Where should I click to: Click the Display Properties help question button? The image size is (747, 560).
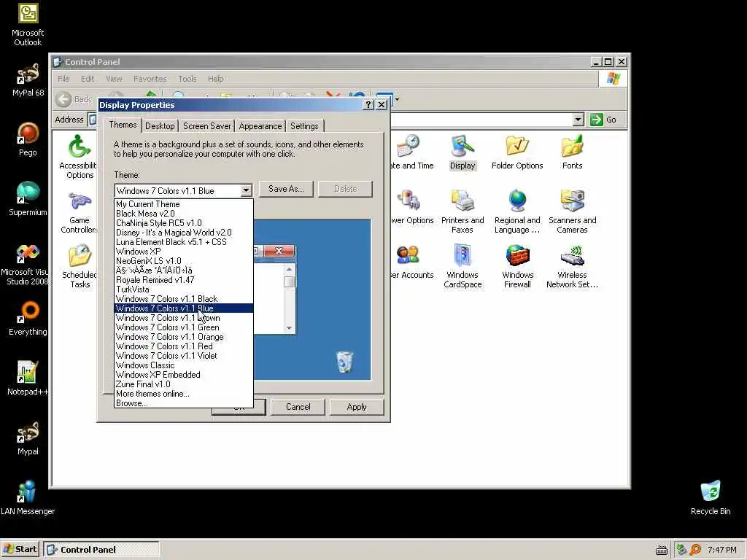(368, 105)
